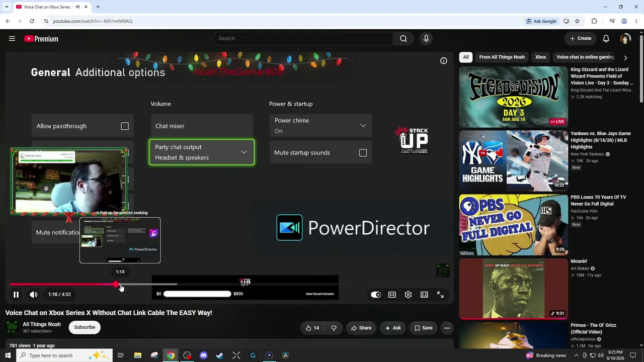
Task: Dislike this video
Action: 334,328
